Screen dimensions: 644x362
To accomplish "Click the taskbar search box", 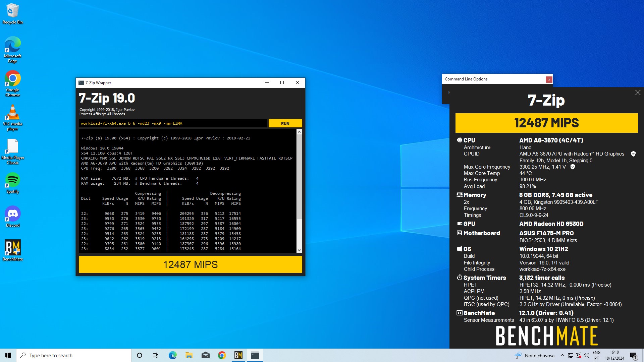I will [x=74, y=355].
